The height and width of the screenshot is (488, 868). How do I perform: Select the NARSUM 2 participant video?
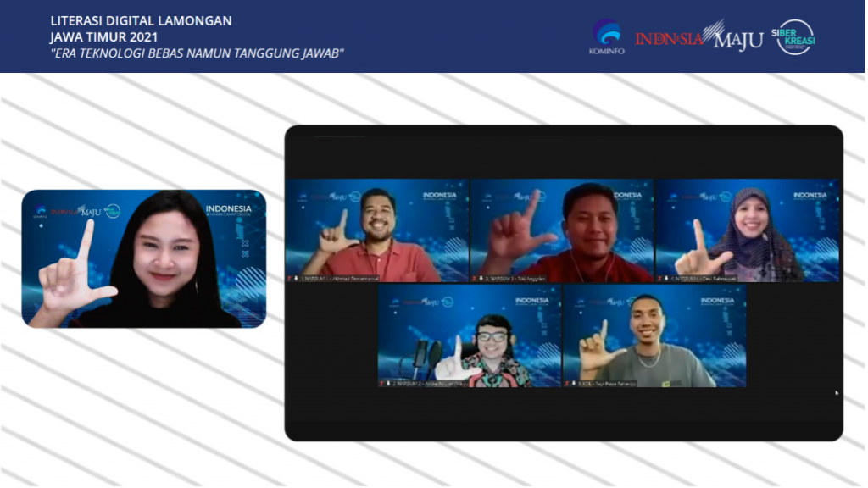(x=469, y=335)
